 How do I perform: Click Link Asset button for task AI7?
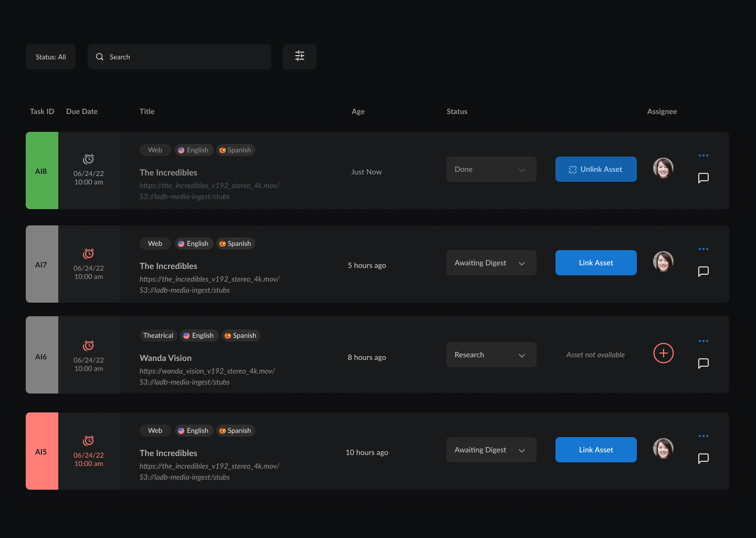(x=596, y=263)
